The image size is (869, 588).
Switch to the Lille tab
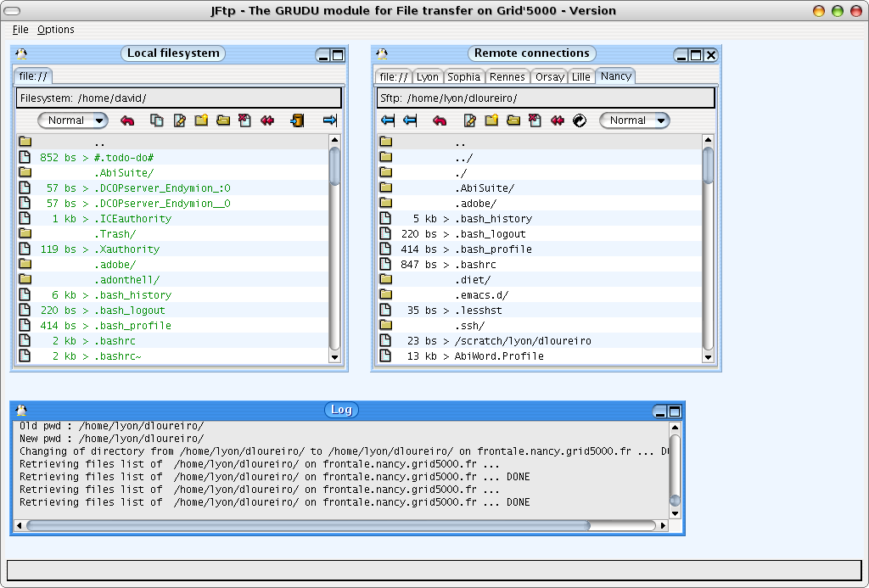[x=580, y=77]
